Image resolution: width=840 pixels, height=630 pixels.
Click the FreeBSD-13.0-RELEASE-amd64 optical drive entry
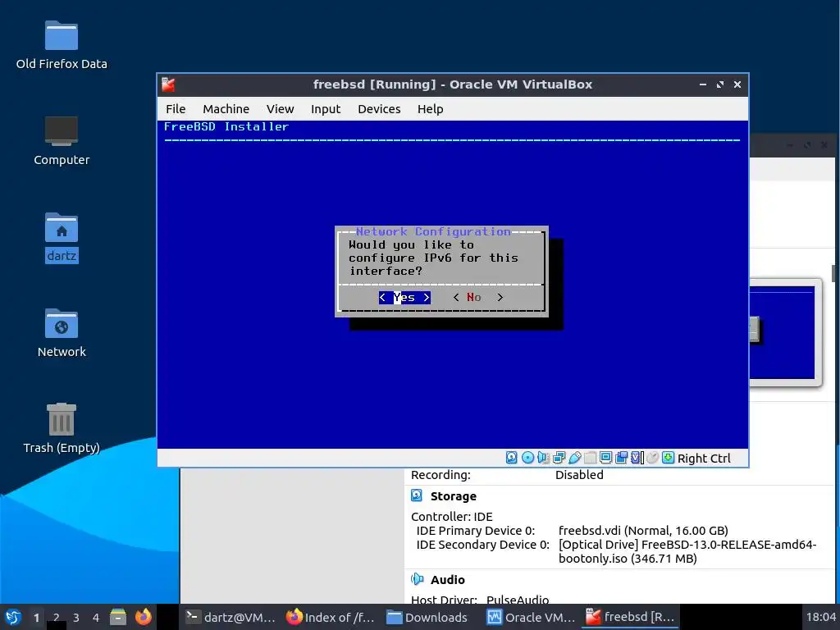(687, 551)
